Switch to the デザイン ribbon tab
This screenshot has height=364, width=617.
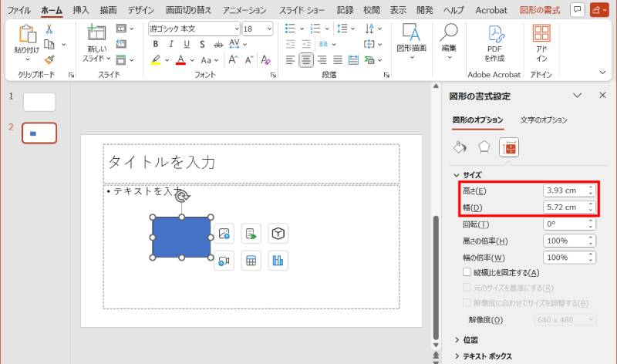(x=140, y=10)
